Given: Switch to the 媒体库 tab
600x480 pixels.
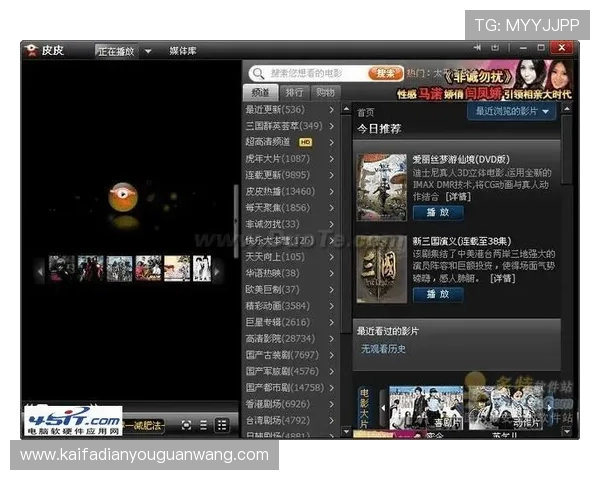Looking at the screenshot, I should tap(183, 51).
